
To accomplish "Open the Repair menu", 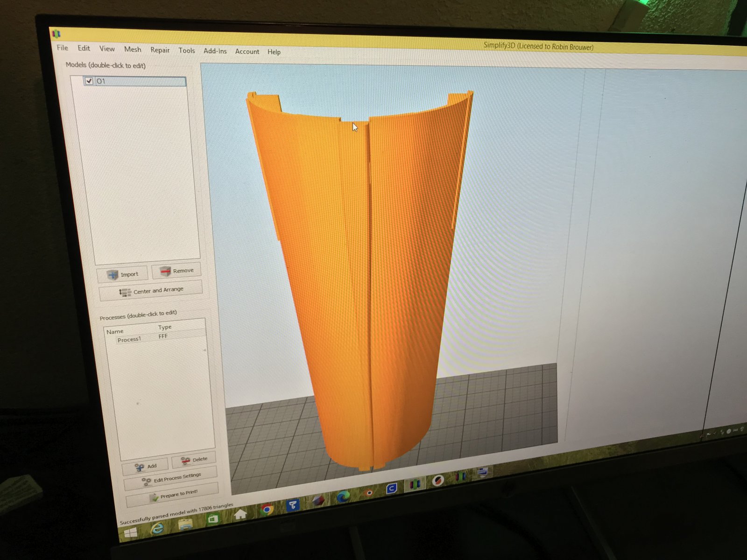I will click(160, 50).
